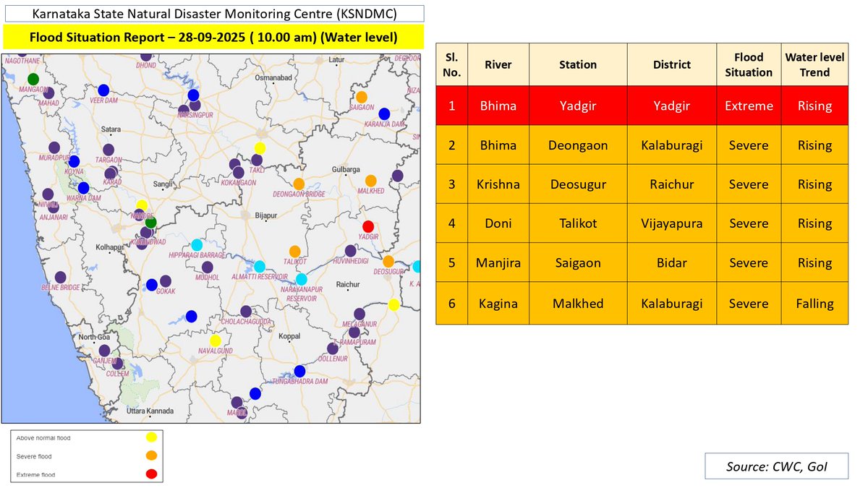Image resolution: width=868 pixels, height=488 pixels.
Task: Open the Flood Situation column filter
Action: tap(749, 64)
